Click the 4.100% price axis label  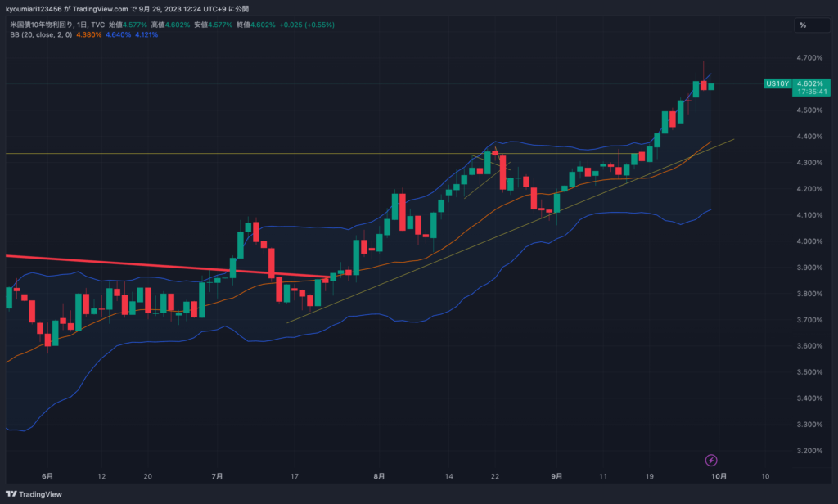pyautogui.click(x=809, y=215)
